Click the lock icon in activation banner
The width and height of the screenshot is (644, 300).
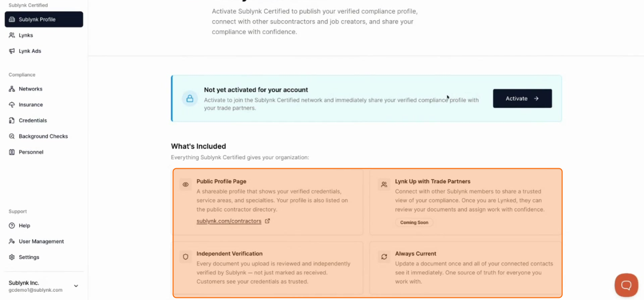tap(190, 99)
